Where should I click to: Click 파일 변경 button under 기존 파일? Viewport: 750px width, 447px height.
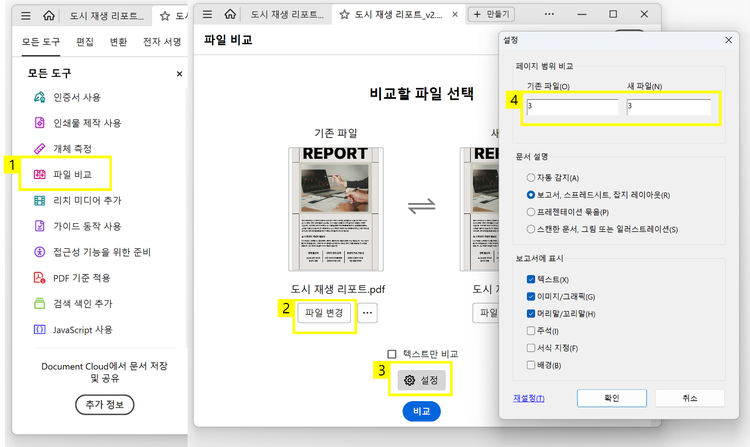coord(324,313)
